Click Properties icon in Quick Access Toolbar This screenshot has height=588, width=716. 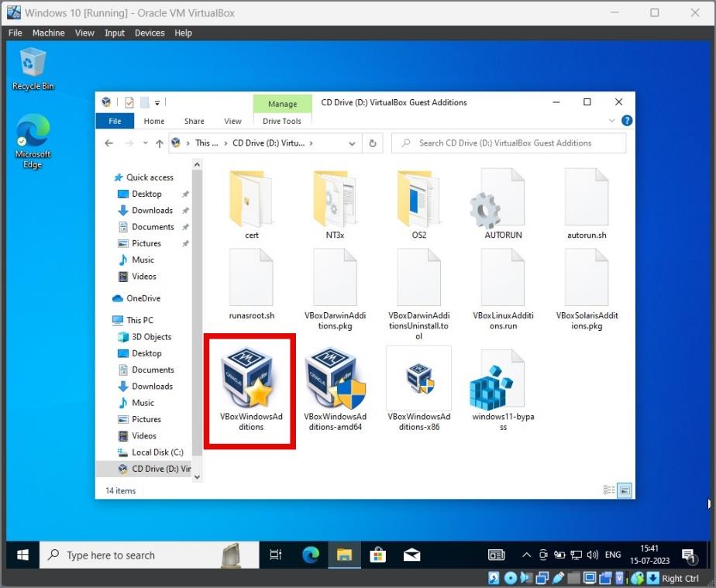pos(129,102)
